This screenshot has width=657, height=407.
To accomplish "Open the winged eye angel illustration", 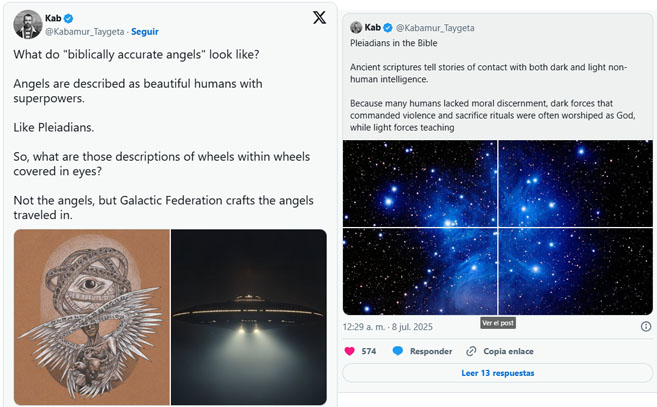I will [92, 316].
